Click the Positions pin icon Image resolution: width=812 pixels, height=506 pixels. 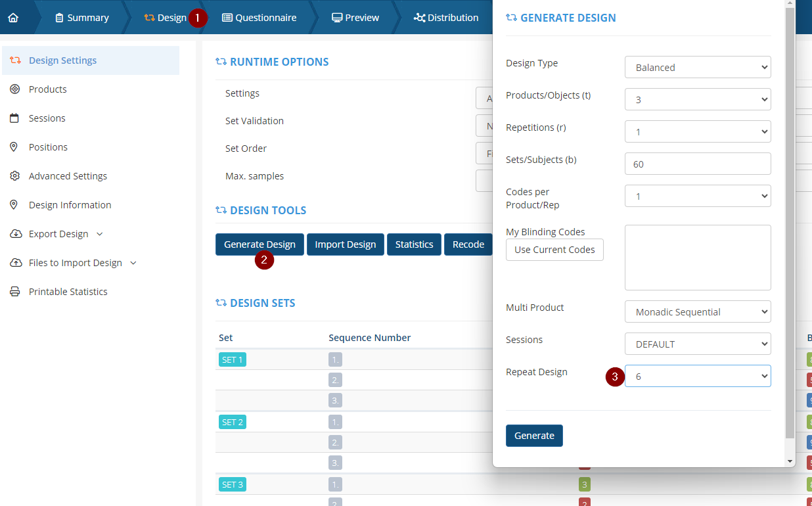click(x=14, y=147)
